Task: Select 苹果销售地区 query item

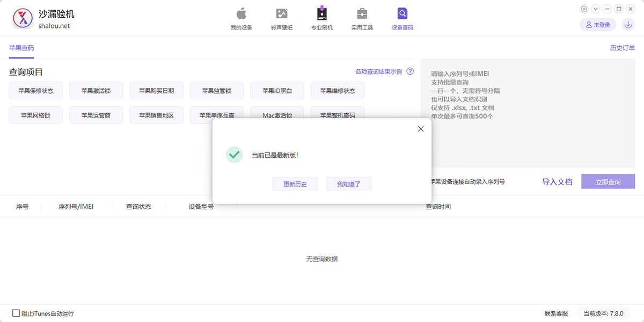Action: coord(156,115)
